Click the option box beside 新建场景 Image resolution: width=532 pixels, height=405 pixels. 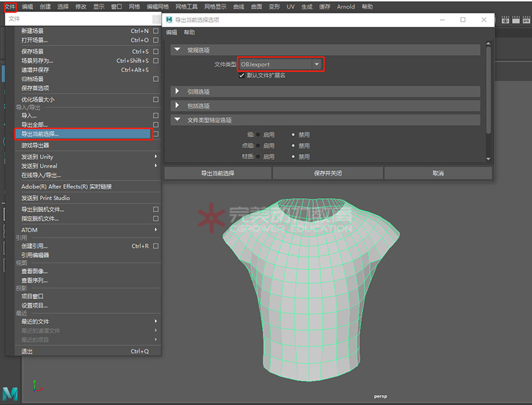pos(156,31)
